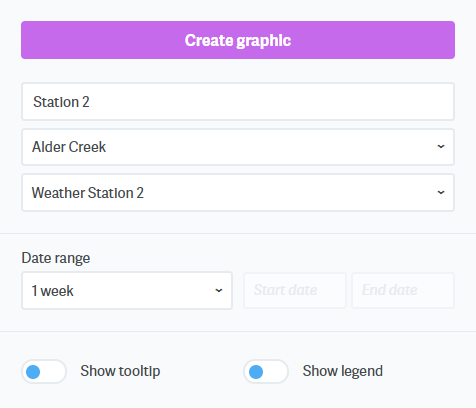
Task: Click the blue knob of legend toggle
Action: [x=256, y=372]
